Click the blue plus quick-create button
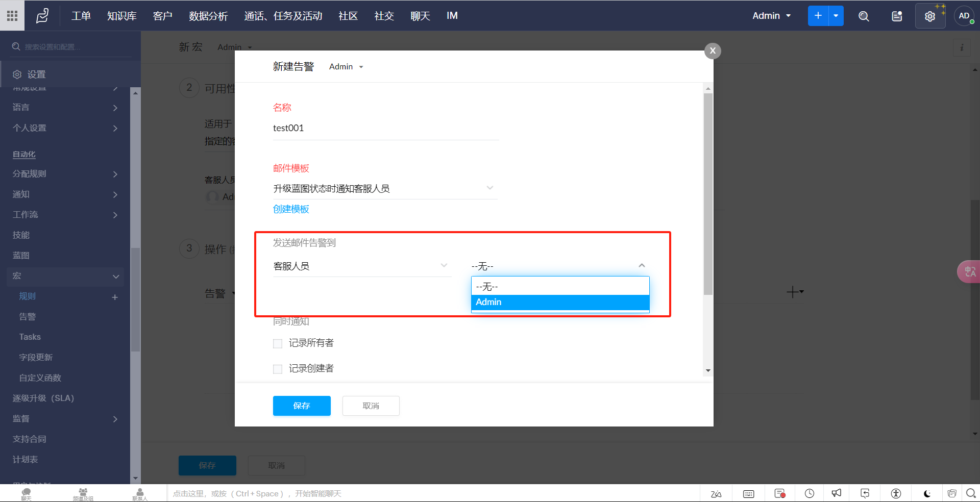 click(x=818, y=16)
